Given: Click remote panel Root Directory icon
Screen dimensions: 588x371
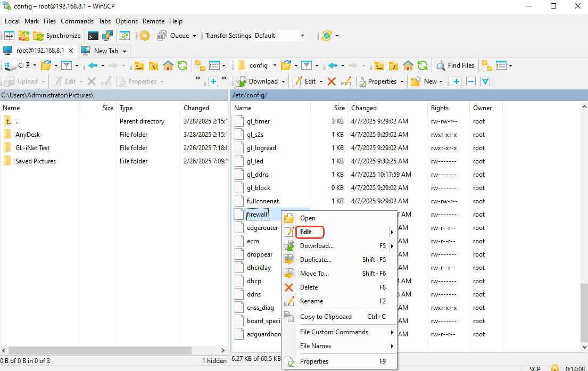Looking at the screenshot, I should pyautogui.click(x=393, y=65).
